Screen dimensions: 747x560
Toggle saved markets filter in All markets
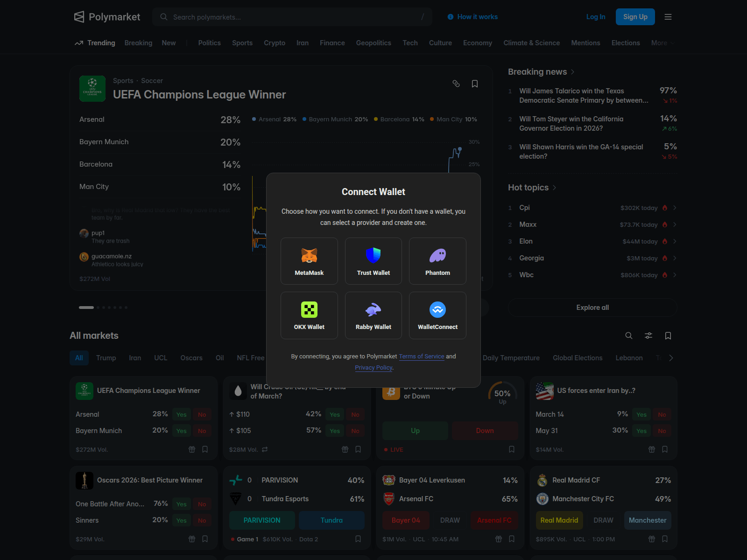[668, 336]
